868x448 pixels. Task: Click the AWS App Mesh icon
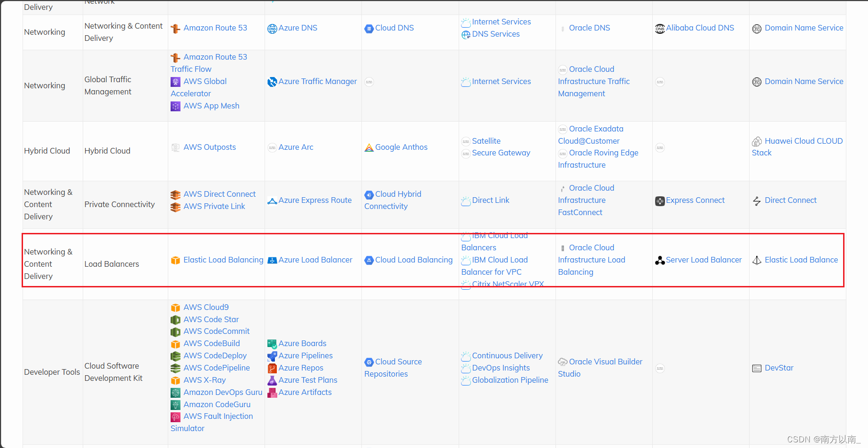coord(175,106)
